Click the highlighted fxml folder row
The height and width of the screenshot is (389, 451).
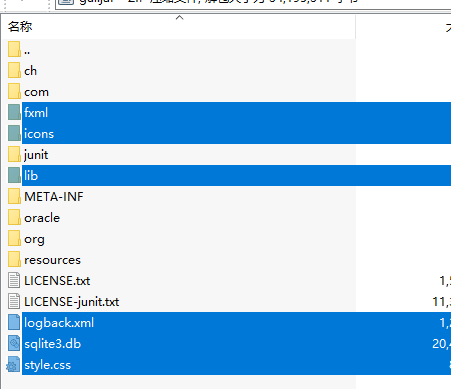236,112
